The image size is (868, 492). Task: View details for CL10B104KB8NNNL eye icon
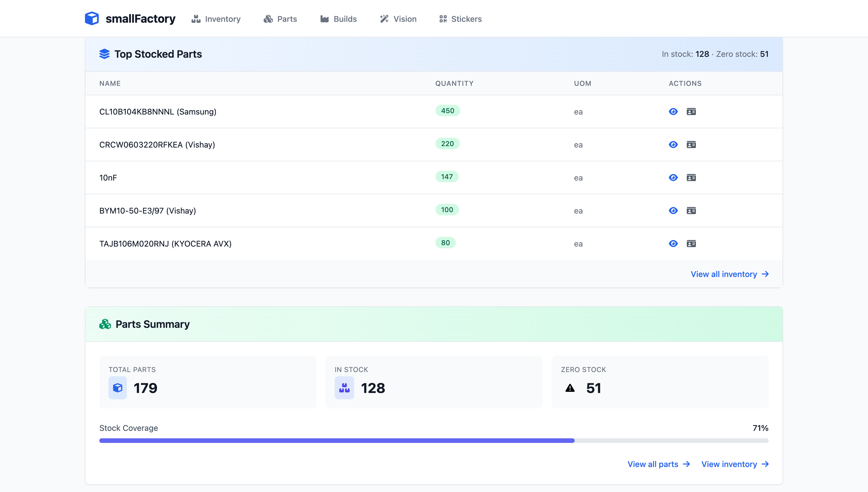click(673, 111)
